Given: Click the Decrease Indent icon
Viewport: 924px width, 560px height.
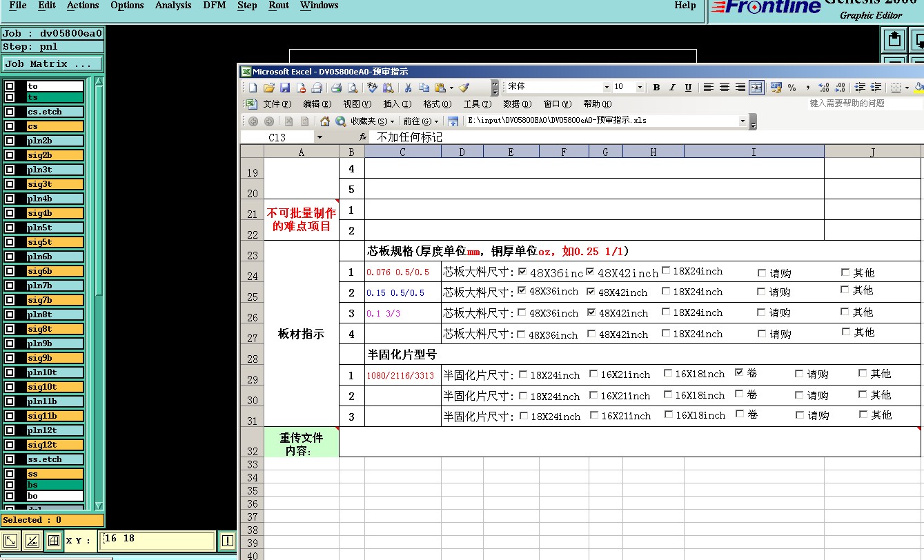Looking at the screenshot, I should click(x=860, y=88).
